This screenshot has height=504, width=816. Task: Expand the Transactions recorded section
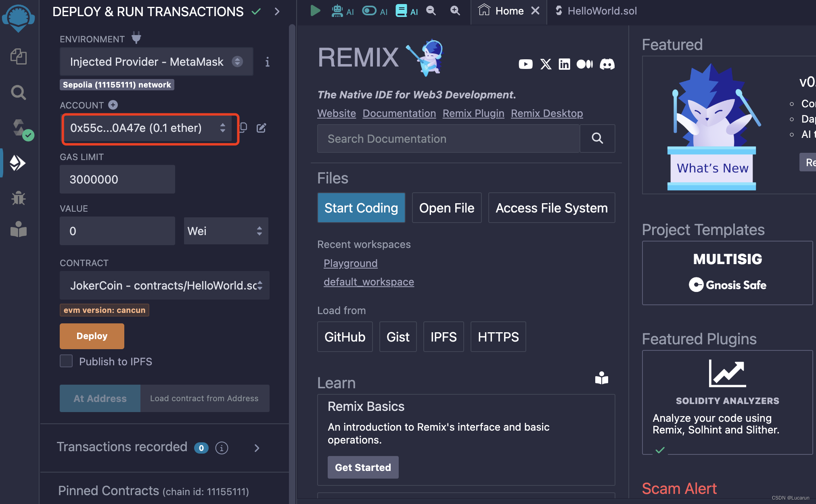257,448
